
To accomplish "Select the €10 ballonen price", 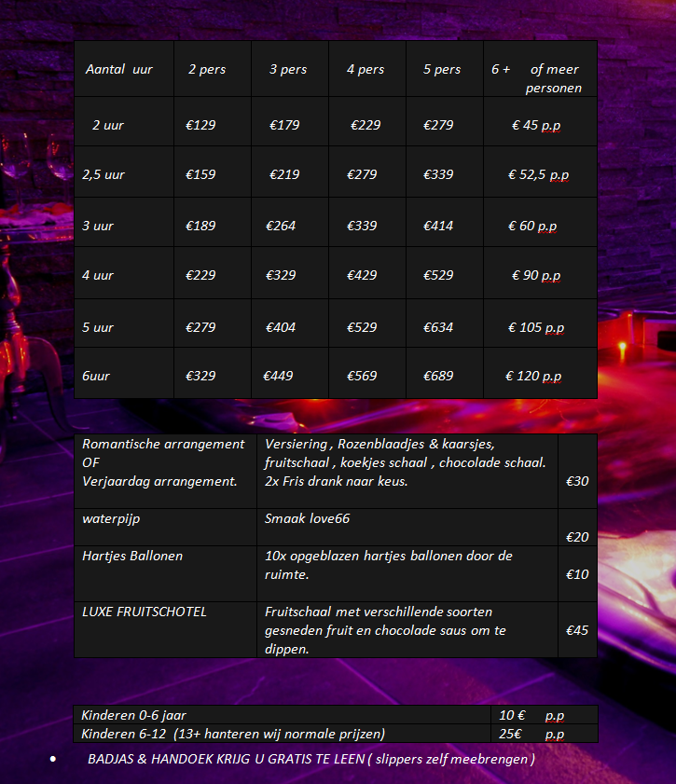I will pos(577,574).
